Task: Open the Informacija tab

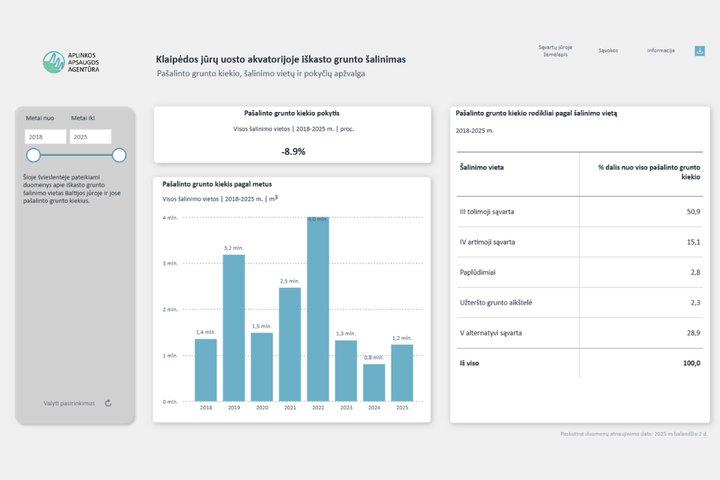Action: point(661,51)
